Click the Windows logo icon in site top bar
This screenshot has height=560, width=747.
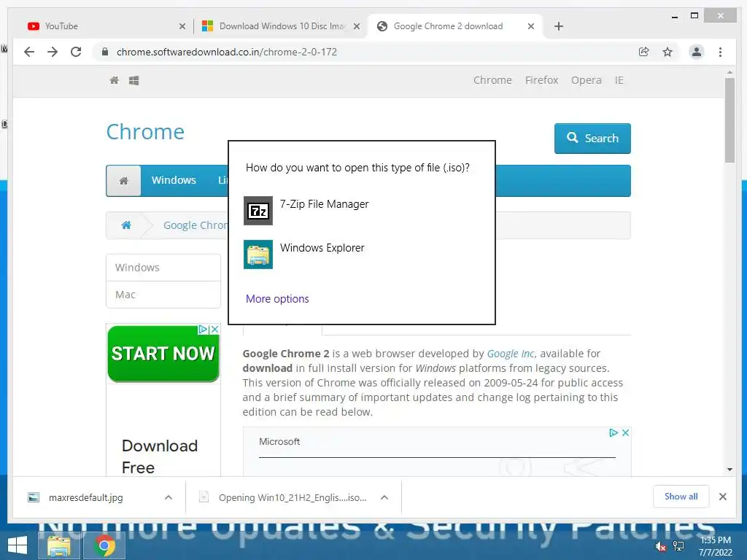[134, 80]
